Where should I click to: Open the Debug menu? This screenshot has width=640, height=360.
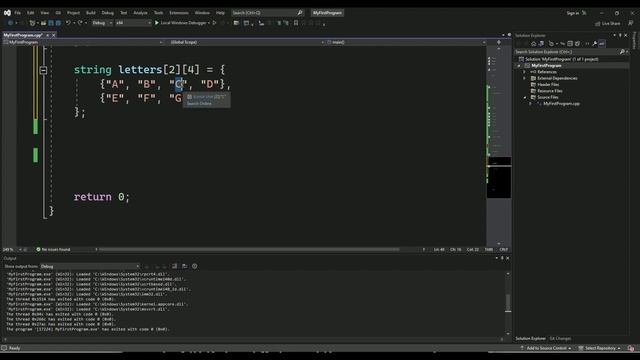click(108, 13)
